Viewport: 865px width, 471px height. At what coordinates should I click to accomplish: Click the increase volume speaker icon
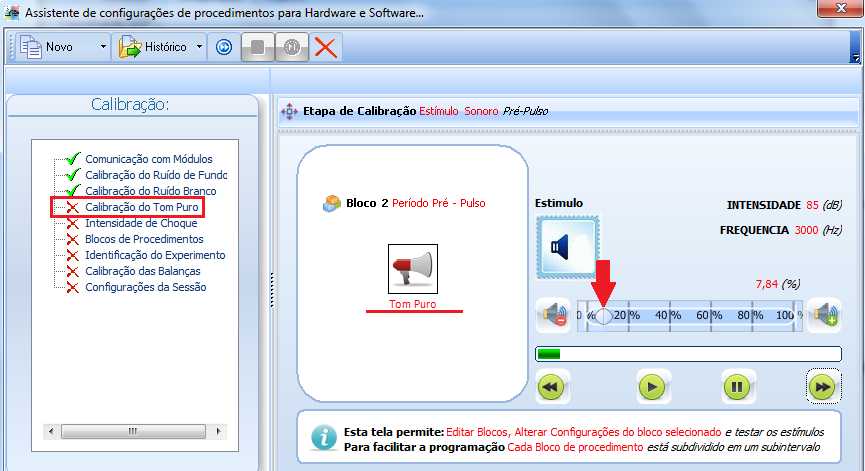[x=825, y=315]
